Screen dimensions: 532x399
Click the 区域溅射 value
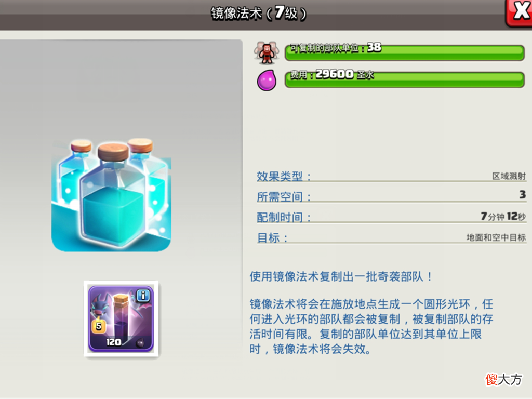(509, 176)
